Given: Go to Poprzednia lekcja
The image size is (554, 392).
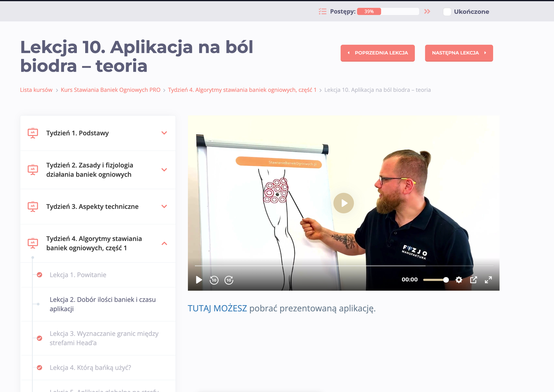Looking at the screenshot, I should point(378,53).
